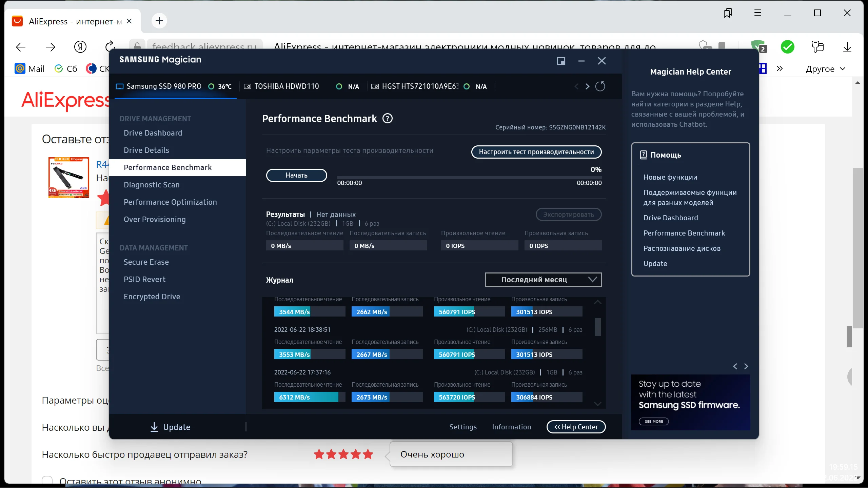Click the Magician mini-mode window icon
The image size is (868, 488).
click(x=561, y=61)
